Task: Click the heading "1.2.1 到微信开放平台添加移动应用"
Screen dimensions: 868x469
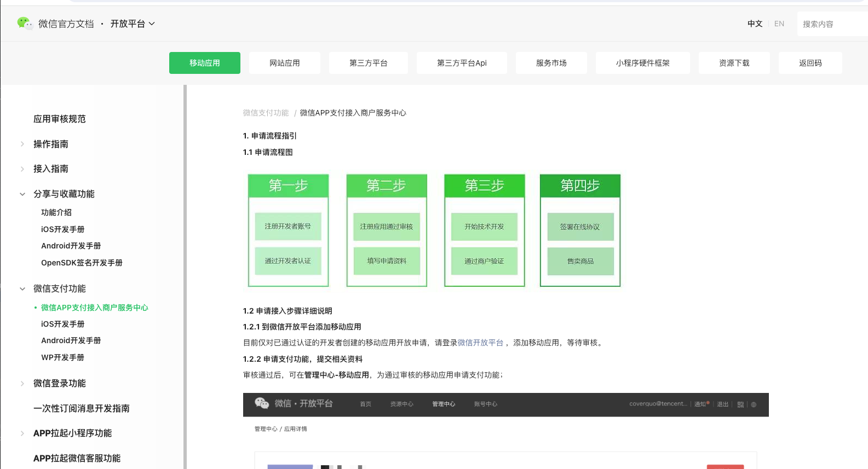Action: point(302,327)
